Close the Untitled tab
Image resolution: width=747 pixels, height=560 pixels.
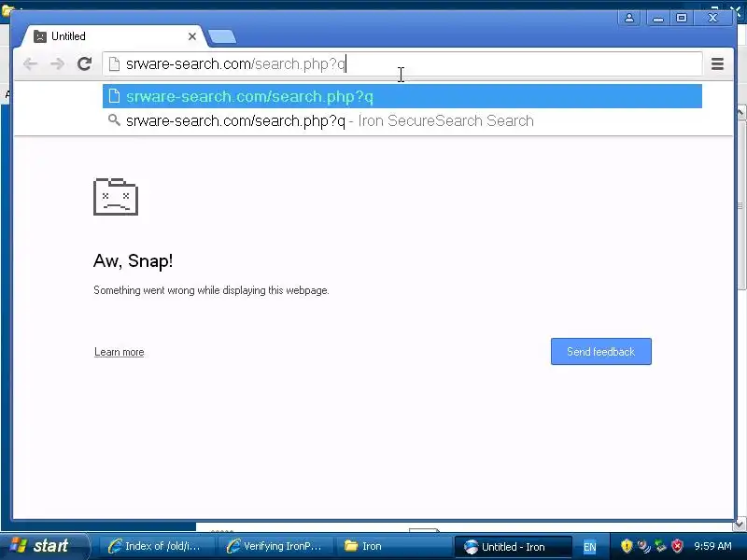[192, 36]
